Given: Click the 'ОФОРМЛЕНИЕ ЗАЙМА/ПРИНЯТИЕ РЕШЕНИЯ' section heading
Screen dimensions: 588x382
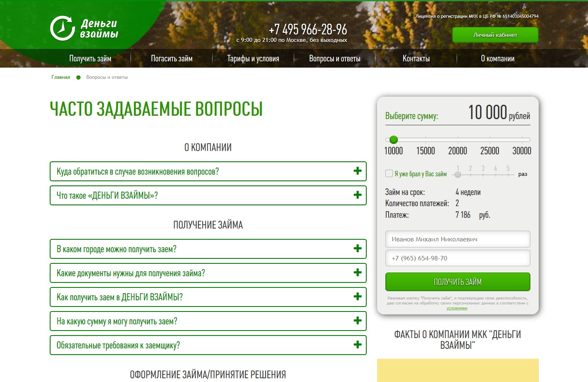Looking at the screenshot, I should pyautogui.click(x=208, y=375).
